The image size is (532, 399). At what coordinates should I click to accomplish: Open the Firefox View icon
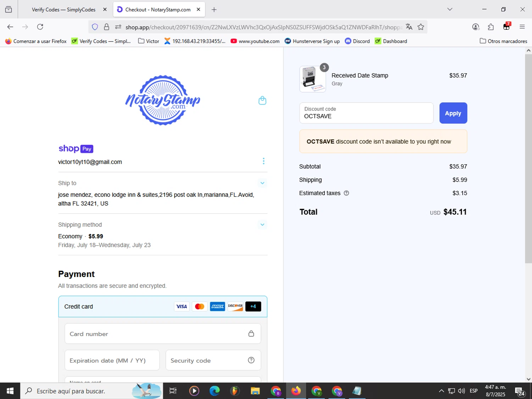tap(9, 10)
